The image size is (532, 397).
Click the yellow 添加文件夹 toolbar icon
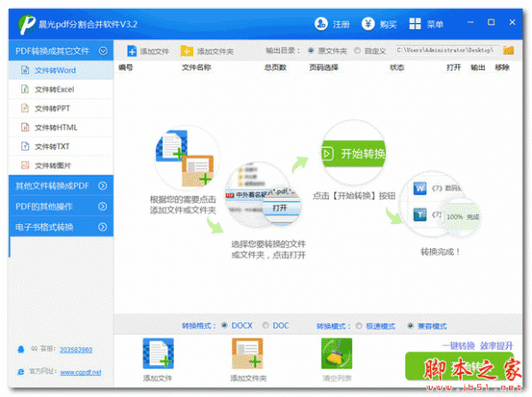tap(186, 51)
